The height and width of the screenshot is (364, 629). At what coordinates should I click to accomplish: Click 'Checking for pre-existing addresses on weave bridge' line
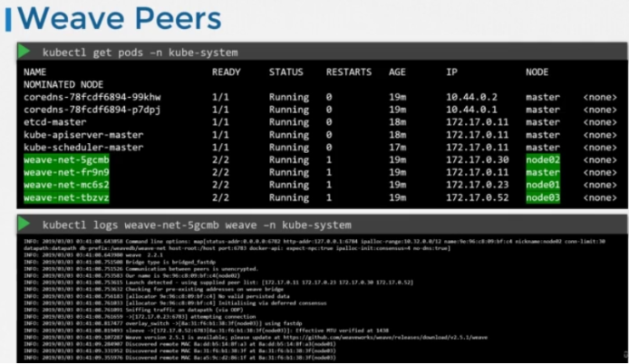coord(153,289)
